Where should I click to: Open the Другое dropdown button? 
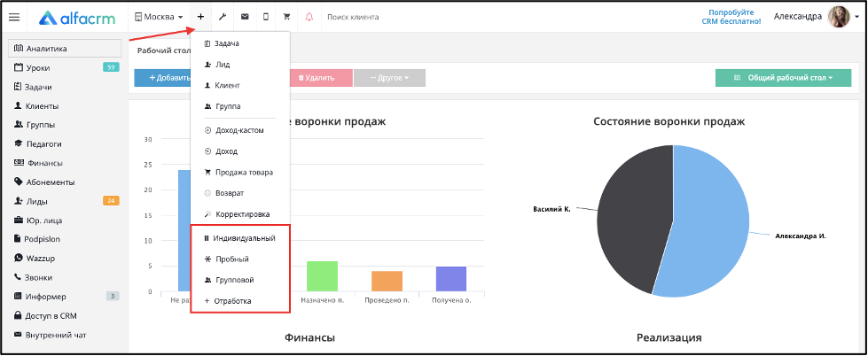[x=389, y=78]
